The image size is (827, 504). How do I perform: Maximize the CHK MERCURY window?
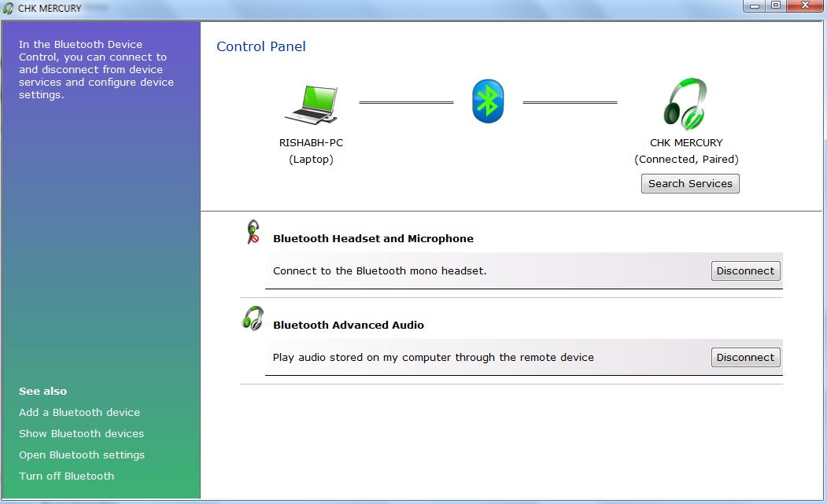click(x=776, y=6)
